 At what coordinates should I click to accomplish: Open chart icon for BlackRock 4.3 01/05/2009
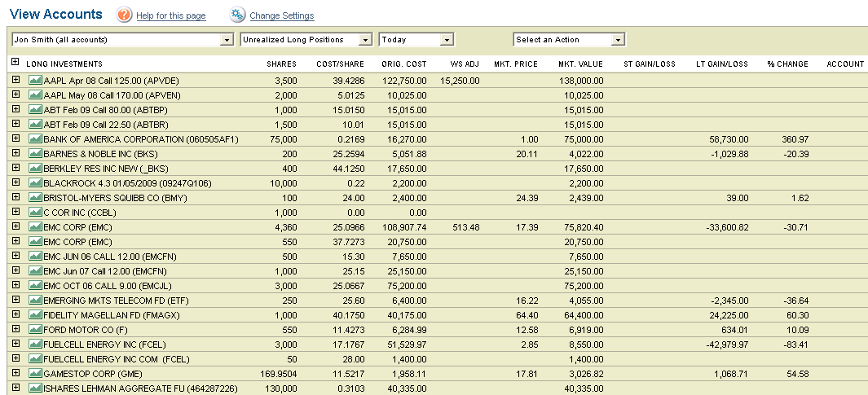(x=35, y=183)
